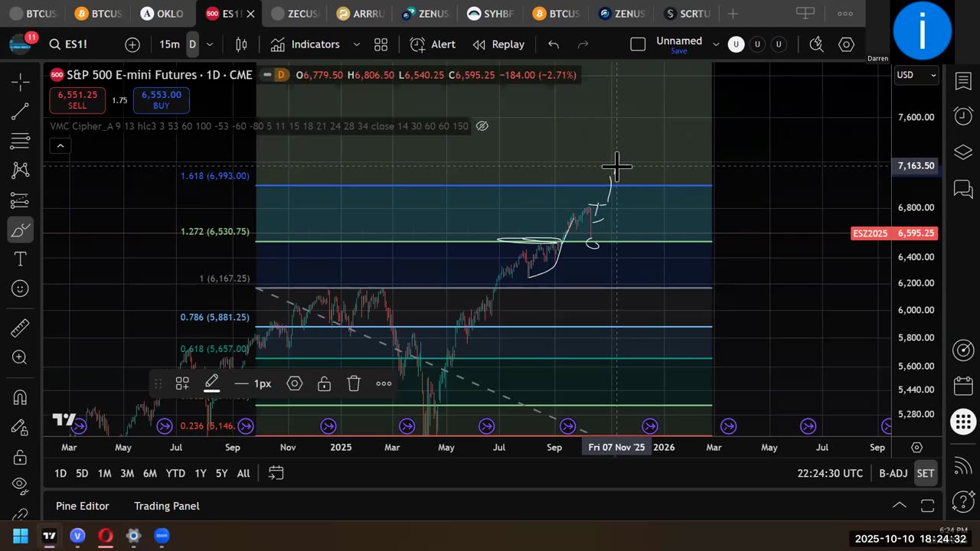
Task: Toggle stay-in-drawing-mode pencil lock
Action: pos(21,427)
